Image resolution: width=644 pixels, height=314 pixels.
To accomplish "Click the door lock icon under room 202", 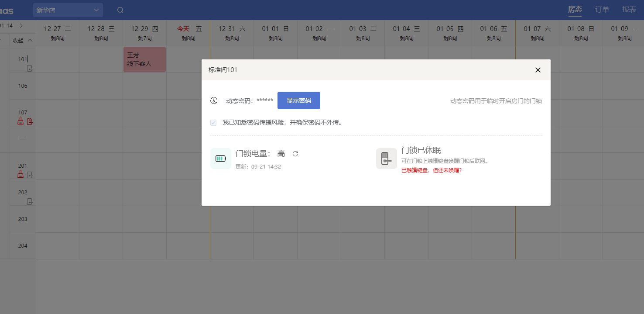I will [30, 201].
